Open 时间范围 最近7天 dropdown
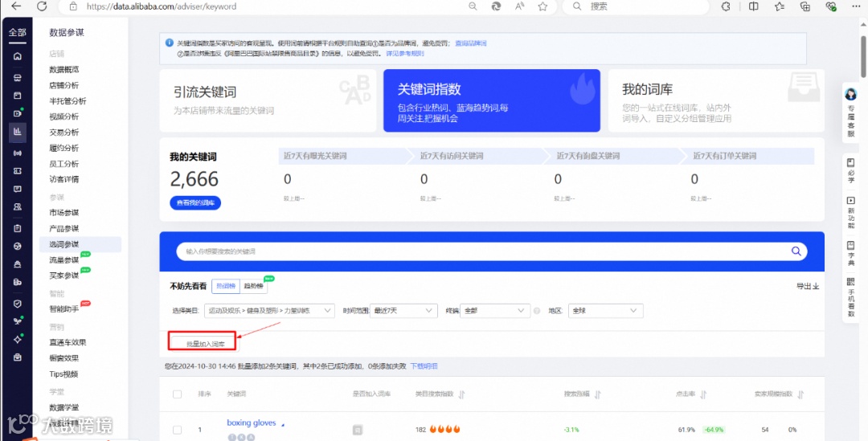Image resolution: width=868 pixels, height=441 pixels. click(x=404, y=311)
